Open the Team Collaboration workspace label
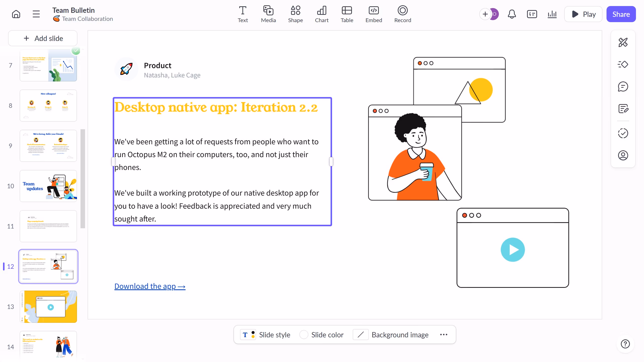Image resolution: width=644 pixels, height=362 pixels. (x=83, y=19)
